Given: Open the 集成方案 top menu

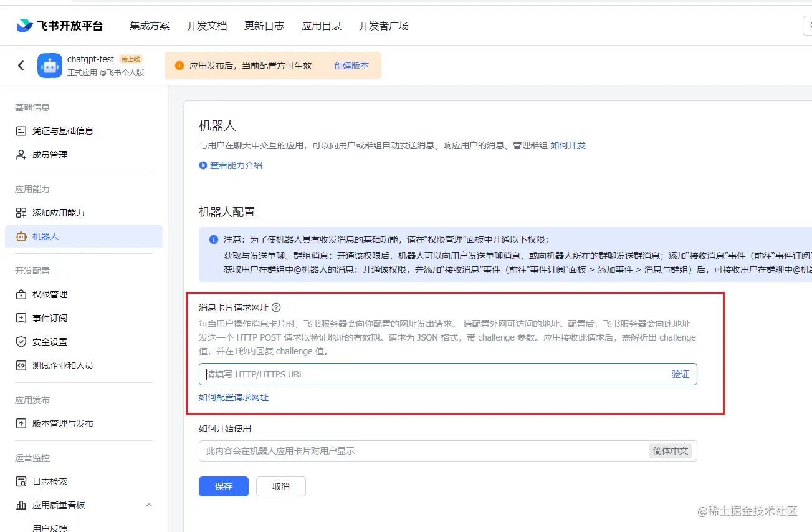Looking at the screenshot, I should click(x=150, y=26).
